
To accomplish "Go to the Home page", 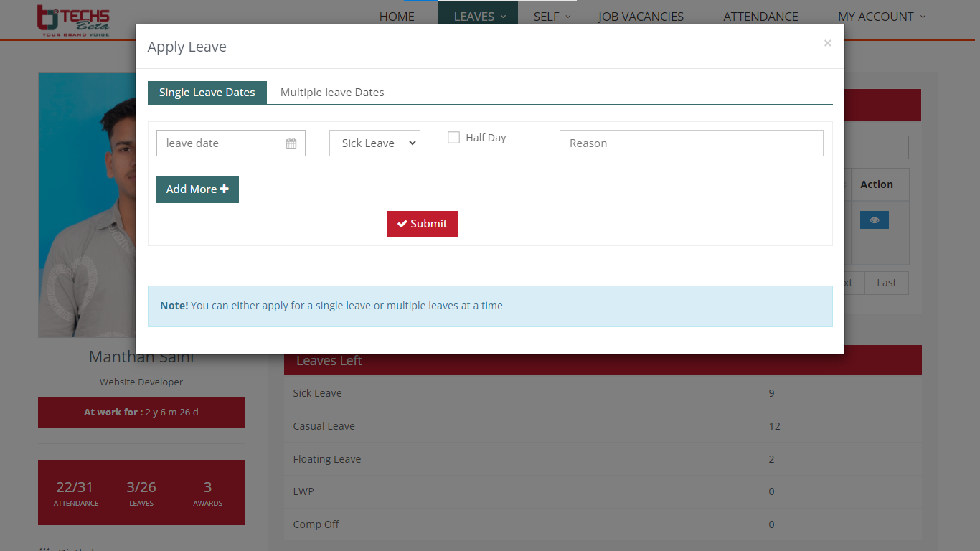I will click(397, 16).
